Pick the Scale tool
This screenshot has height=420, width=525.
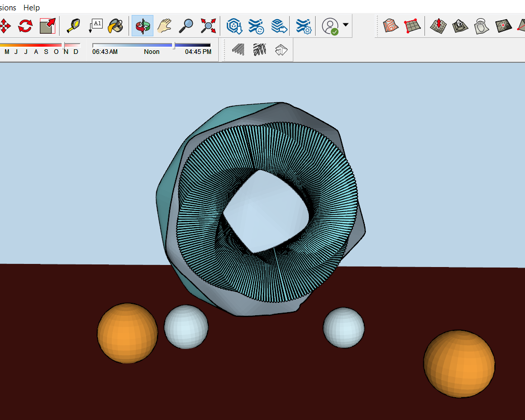[x=48, y=25]
